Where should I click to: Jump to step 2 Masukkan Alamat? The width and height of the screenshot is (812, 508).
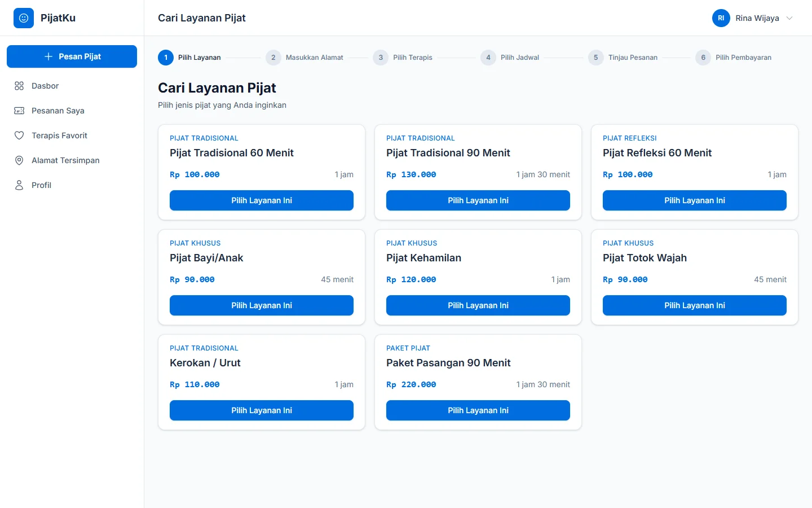(x=304, y=58)
